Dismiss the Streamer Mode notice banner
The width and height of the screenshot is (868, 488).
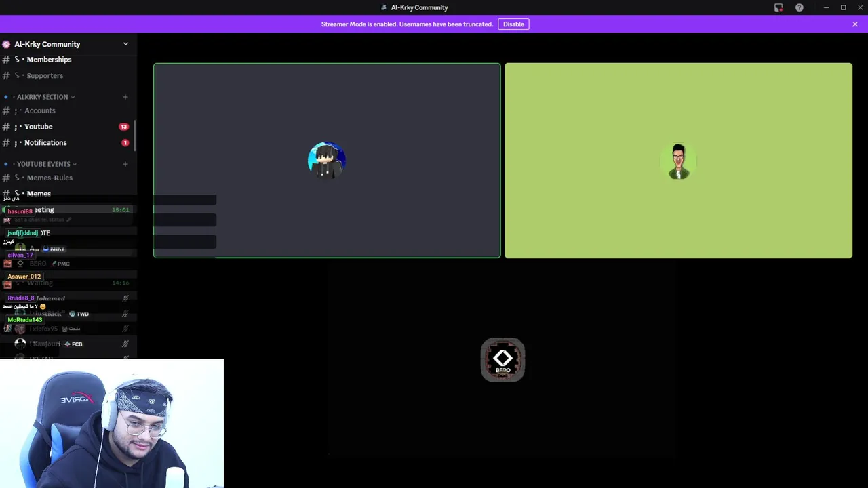click(x=855, y=24)
